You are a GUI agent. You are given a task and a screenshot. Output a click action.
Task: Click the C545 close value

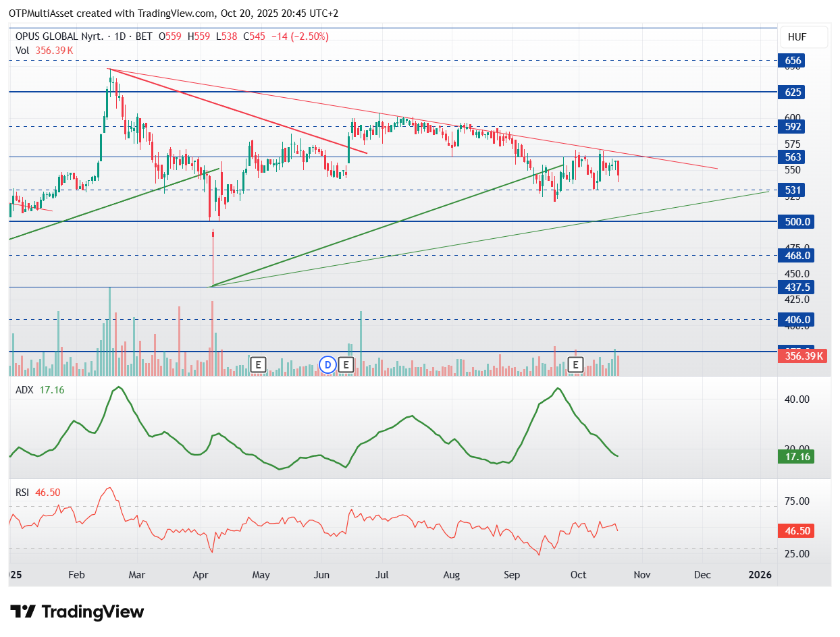tap(254, 36)
